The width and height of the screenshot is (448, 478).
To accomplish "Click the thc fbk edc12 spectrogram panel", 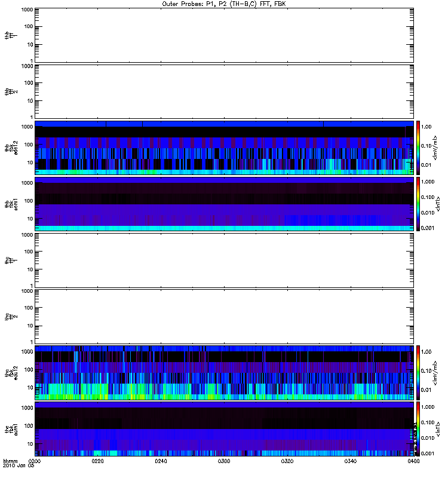I will [225, 373].
